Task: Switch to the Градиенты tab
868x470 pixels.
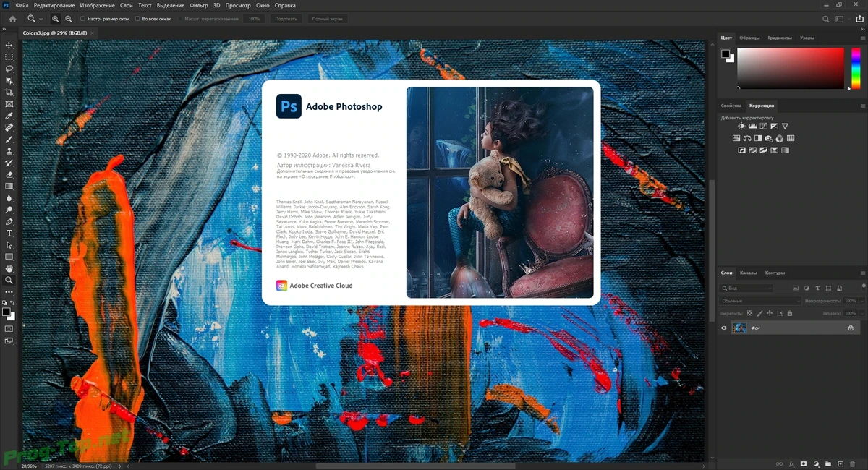Action: (x=779, y=38)
